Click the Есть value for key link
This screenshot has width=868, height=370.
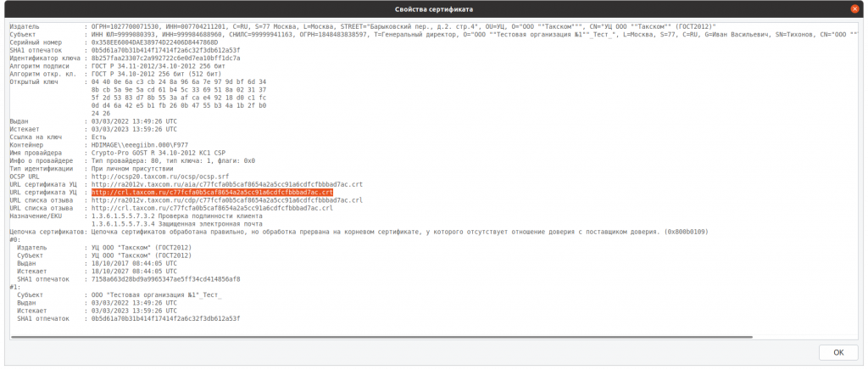click(x=98, y=137)
